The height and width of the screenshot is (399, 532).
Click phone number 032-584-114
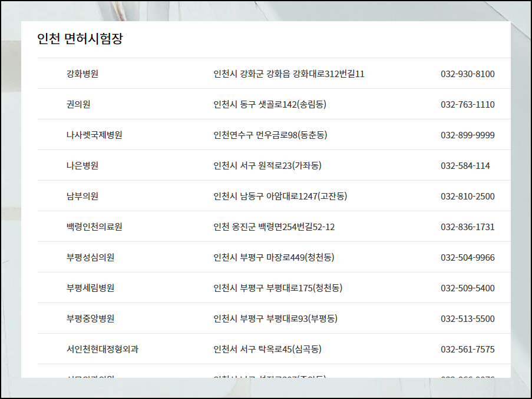coord(465,166)
